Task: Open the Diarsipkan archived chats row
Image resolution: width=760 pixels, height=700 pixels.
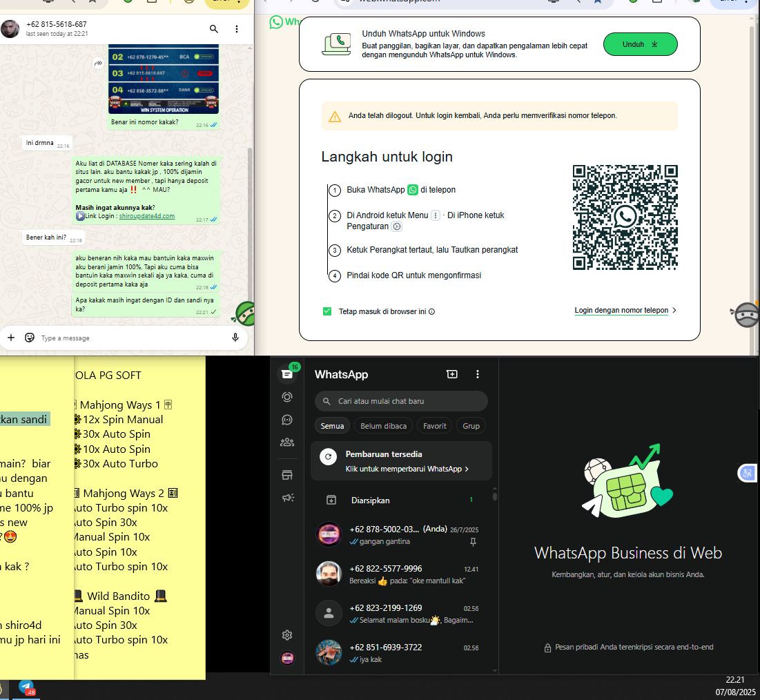Action: 401,500
